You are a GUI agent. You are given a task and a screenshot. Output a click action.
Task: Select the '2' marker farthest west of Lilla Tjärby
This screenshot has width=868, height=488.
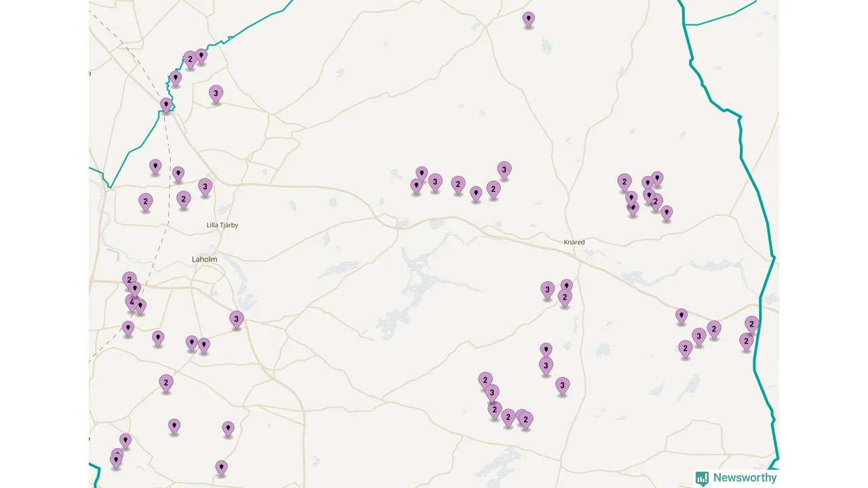145,201
